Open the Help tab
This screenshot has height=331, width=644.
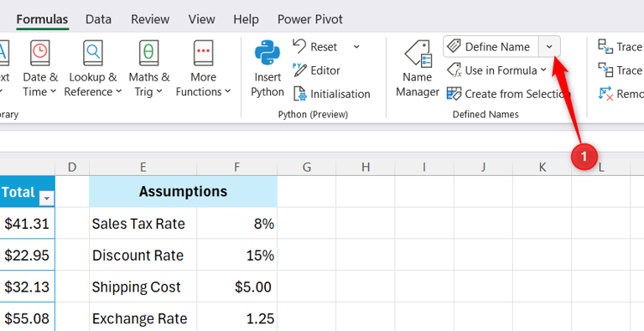click(246, 19)
